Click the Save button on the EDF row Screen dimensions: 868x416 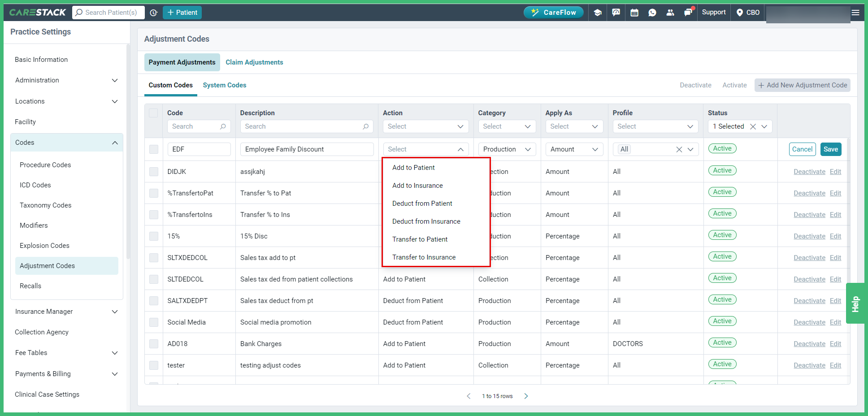[x=830, y=149]
